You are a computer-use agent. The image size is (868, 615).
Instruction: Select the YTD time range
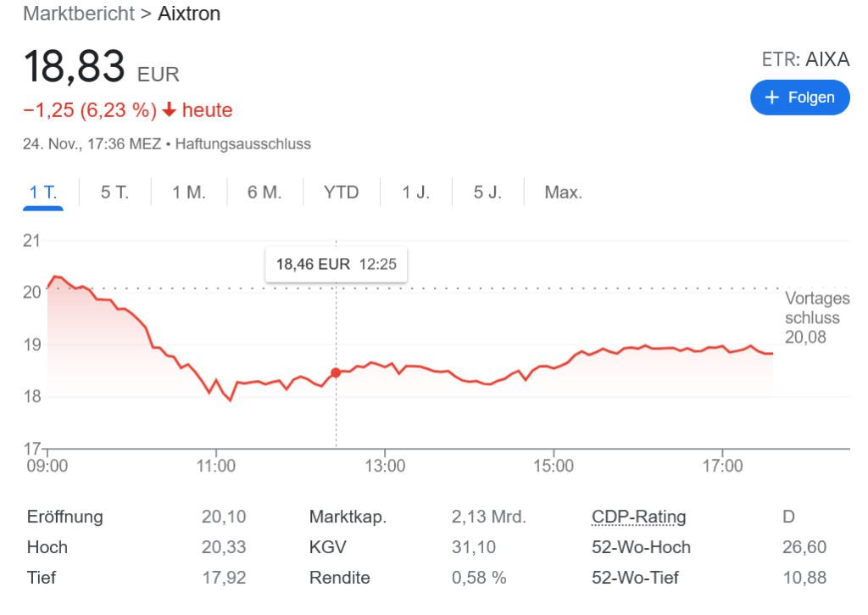pos(341,193)
